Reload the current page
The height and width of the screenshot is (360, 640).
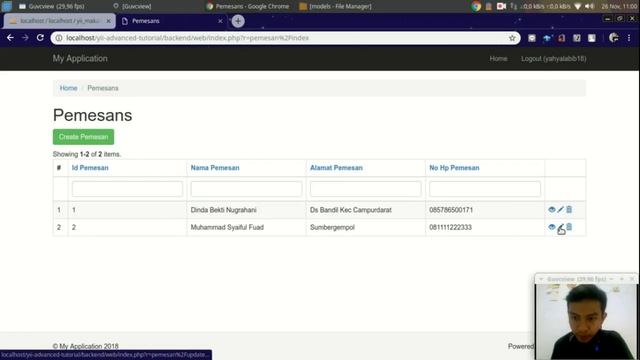tap(40, 38)
